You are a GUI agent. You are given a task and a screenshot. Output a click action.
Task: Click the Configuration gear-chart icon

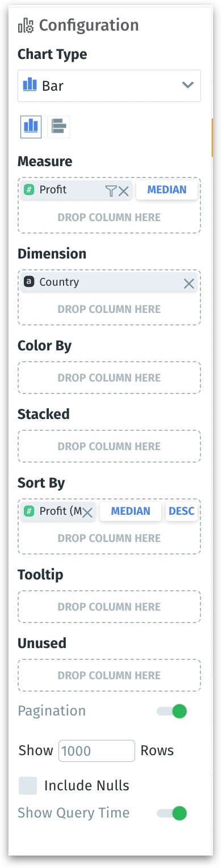[26, 26]
